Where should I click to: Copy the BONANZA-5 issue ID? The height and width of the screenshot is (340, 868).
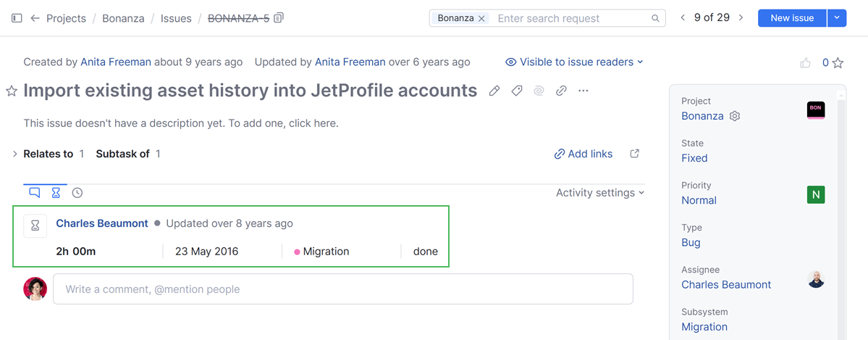[279, 18]
